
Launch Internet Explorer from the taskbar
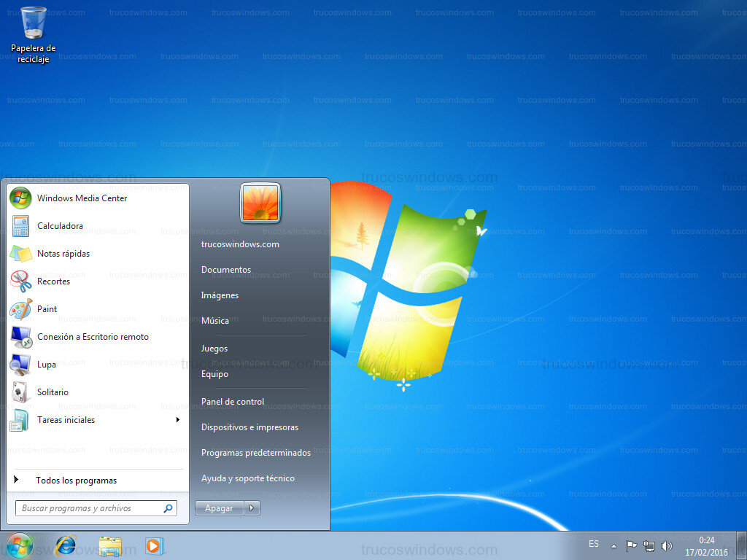(x=65, y=545)
